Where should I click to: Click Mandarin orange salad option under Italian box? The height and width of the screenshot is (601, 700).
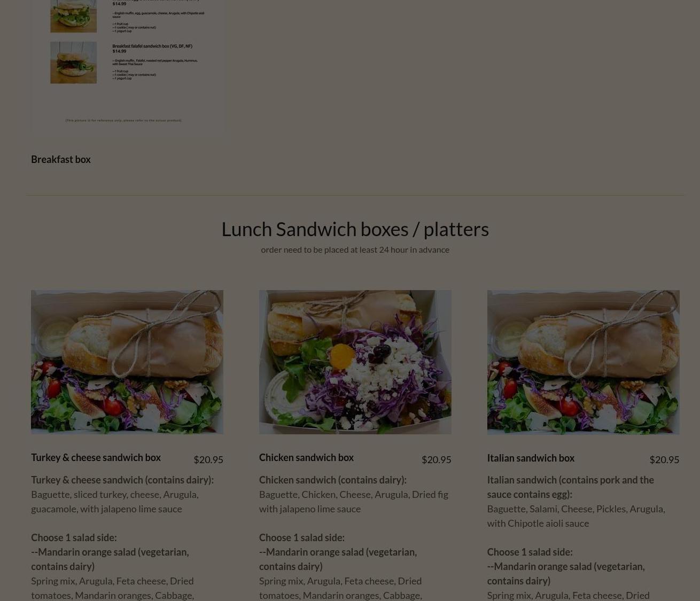(x=566, y=573)
